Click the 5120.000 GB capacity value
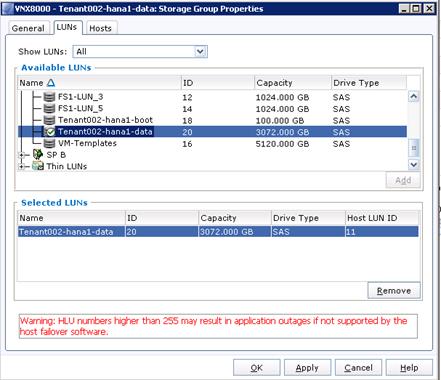This screenshot has width=441, height=380. [x=282, y=144]
